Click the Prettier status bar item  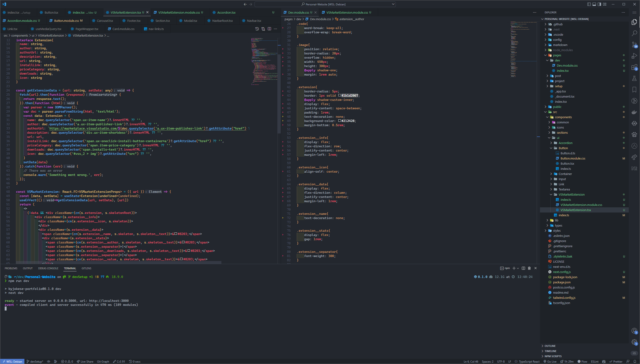tap(616, 361)
